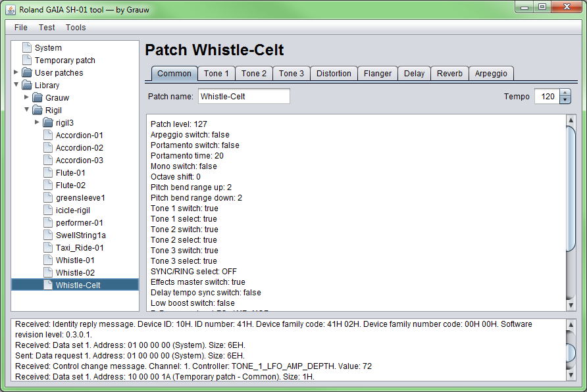The width and height of the screenshot is (587, 392).
Task: Click the patch details scroll-up arrow
Action: tap(571, 120)
